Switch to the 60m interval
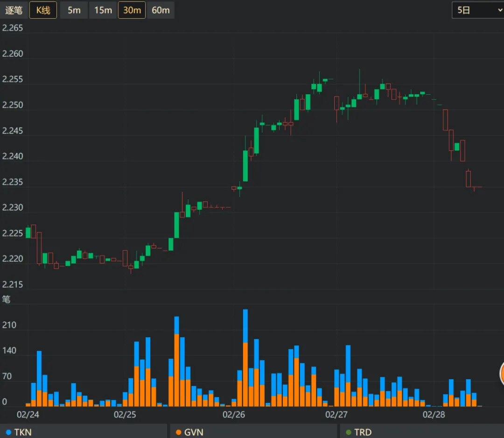 tap(161, 10)
